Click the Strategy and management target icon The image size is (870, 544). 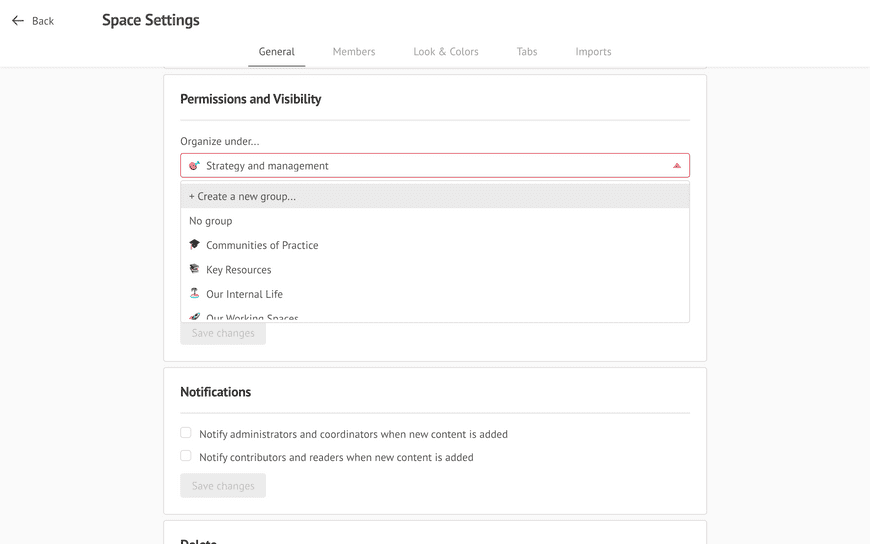click(194, 165)
